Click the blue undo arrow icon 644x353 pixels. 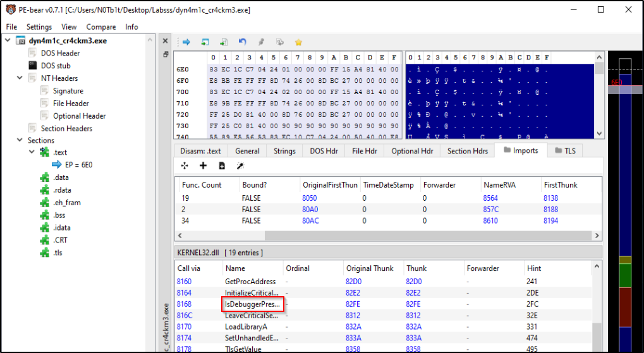click(x=242, y=42)
